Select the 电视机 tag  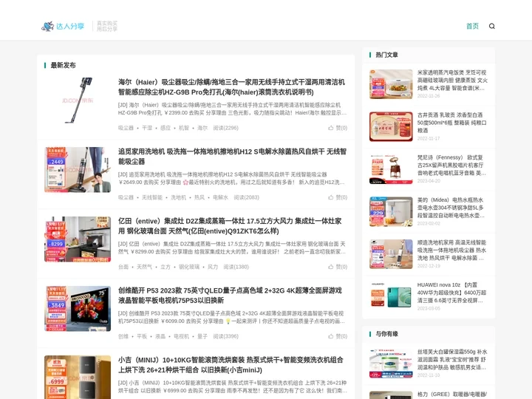[181, 336]
